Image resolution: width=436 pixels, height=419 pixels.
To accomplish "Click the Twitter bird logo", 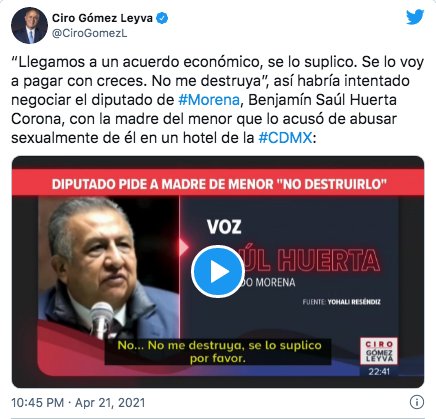I will (x=415, y=17).
